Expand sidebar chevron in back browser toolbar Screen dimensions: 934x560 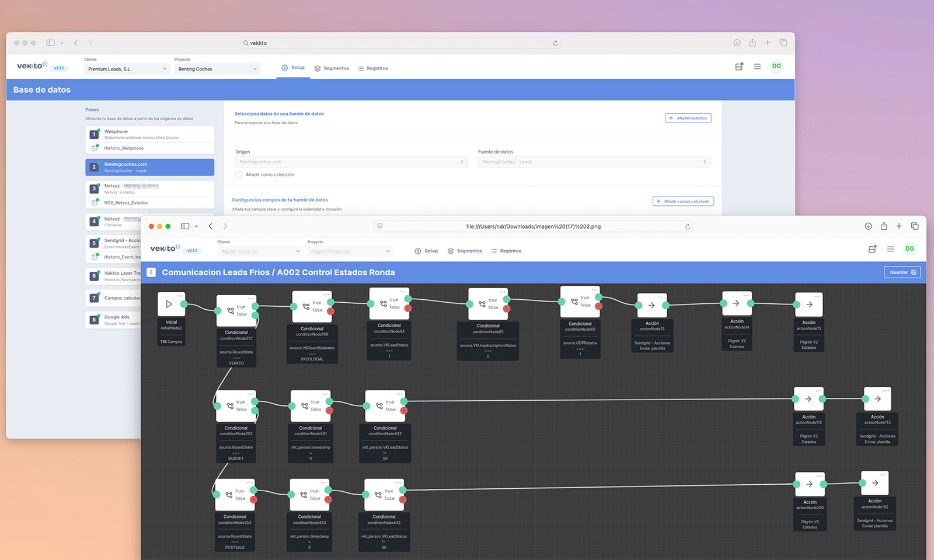coord(62,43)
